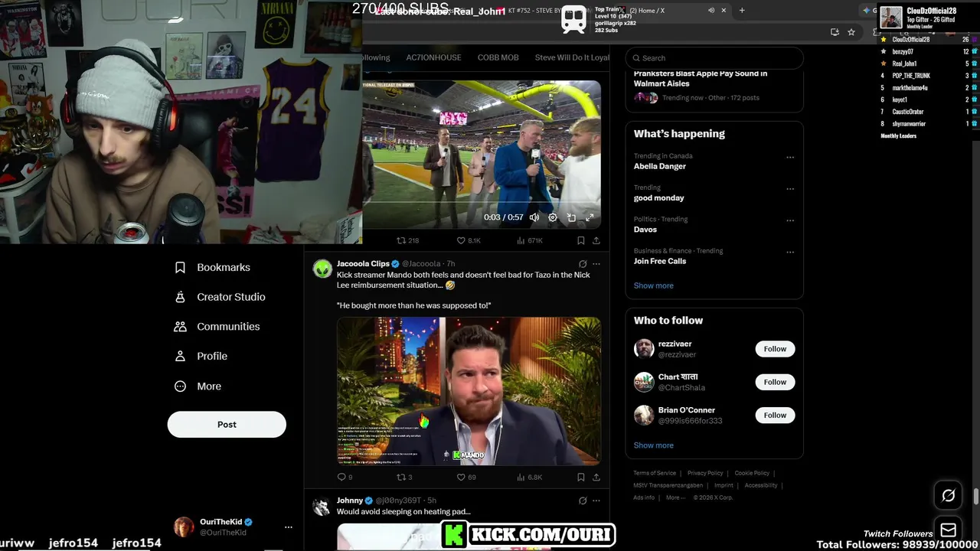The height and width of the screenshot is (551, 980).
Task: Play the Mando video thumbnail
Action: (x=469, y=391)
